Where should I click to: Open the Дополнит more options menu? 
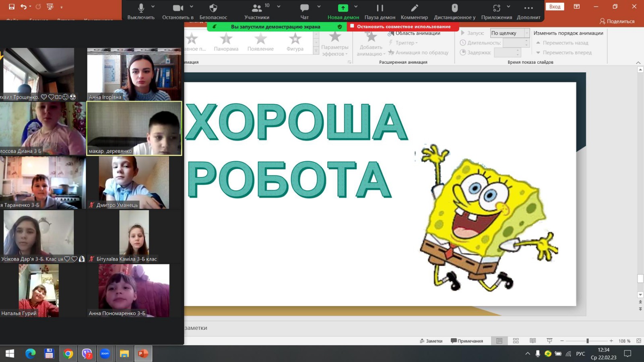click(x=528, y=11)
